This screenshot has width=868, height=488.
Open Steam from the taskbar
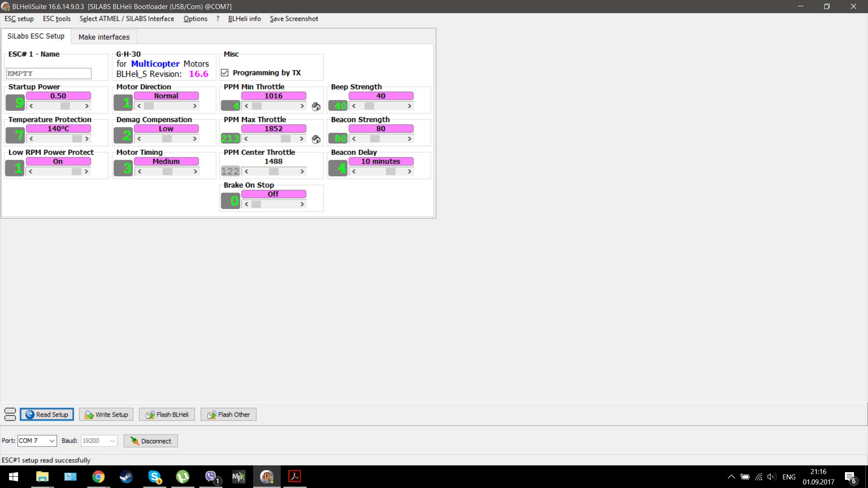126,477
